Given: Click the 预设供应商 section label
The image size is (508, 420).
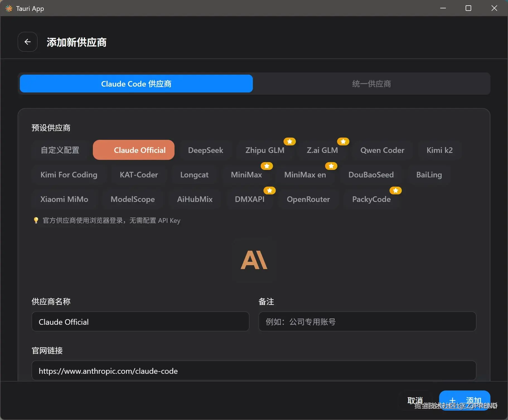Looking at the screenshot, I should 51,128.
